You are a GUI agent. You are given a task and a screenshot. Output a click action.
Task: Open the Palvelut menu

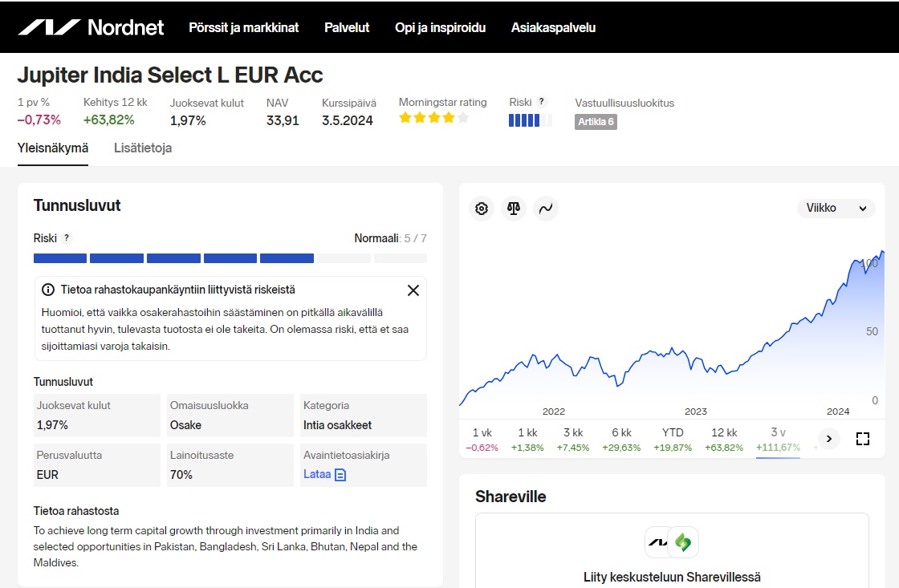pos(347,27)
